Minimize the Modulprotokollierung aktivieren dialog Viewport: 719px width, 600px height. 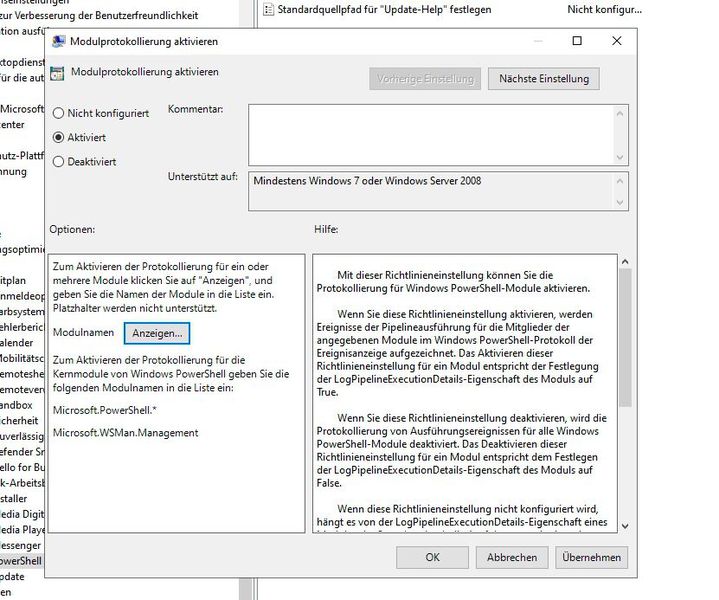538,41
